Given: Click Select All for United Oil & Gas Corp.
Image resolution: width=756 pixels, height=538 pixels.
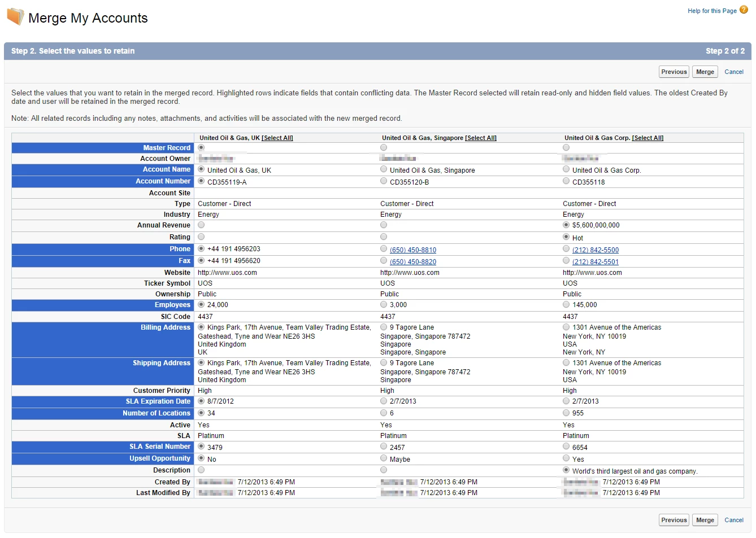Looking at the screenshot, I should 648,138.
